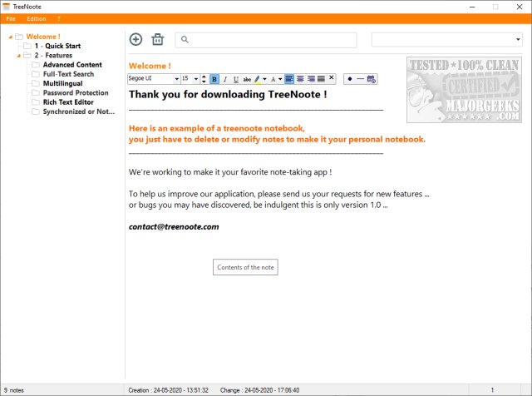Click the Welcome ! note title field
Image resolution: width=532 pixels, height=396 pixels.
(150, 66)
